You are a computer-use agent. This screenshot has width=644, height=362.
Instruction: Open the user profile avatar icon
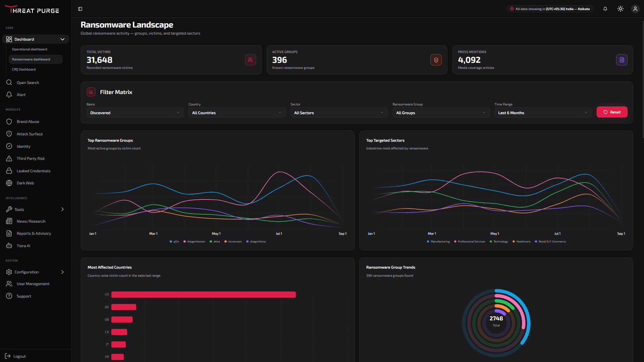click(x=635, y=9)
